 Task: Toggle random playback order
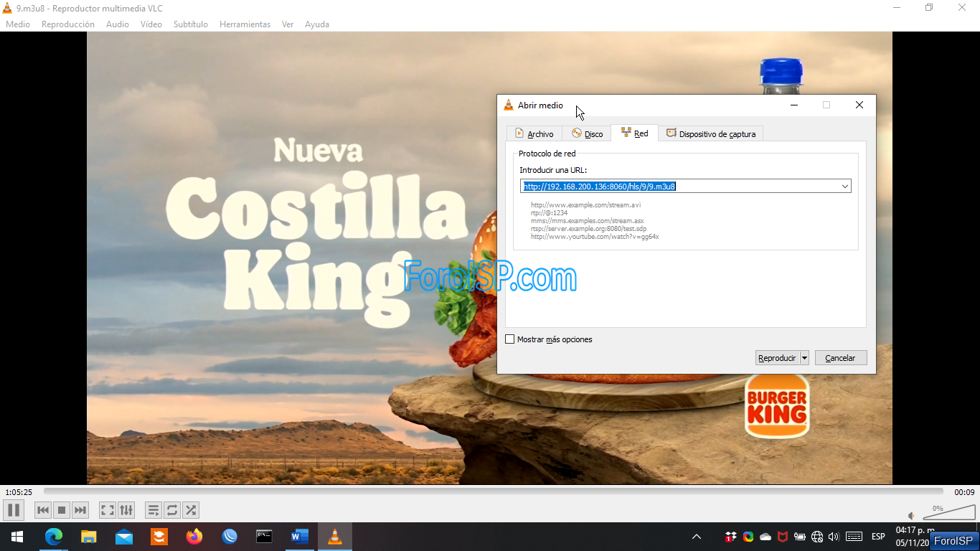[x=191, y=510]
